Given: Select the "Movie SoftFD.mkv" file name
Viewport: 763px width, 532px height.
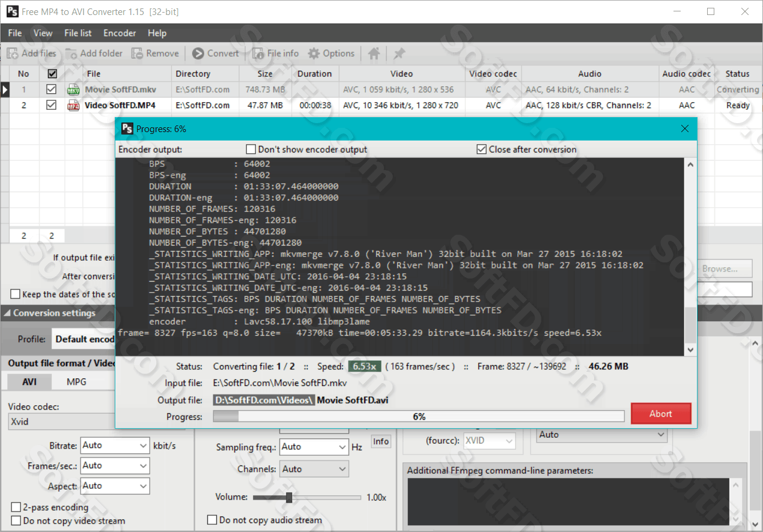Looking at the screenshot, I should pyautogui.click(x=120, y=89).
